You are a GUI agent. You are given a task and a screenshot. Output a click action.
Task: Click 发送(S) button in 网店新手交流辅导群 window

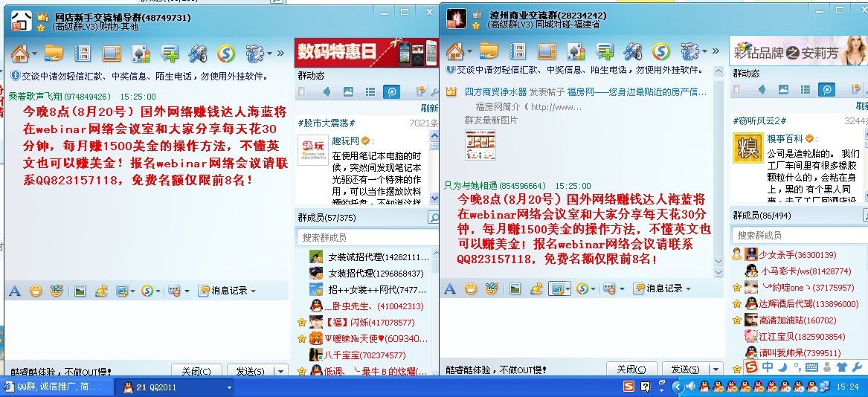point(250,372)
